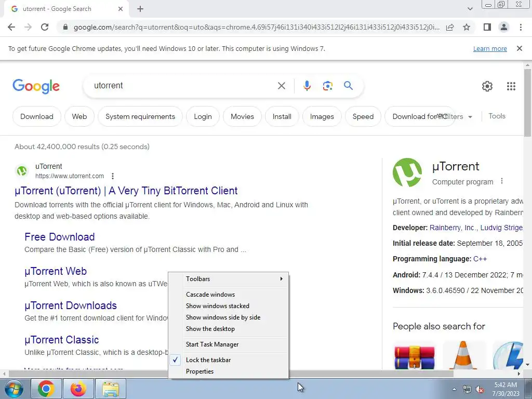
Task: Go to Google homepage via logo
Action: pos(36,86)
